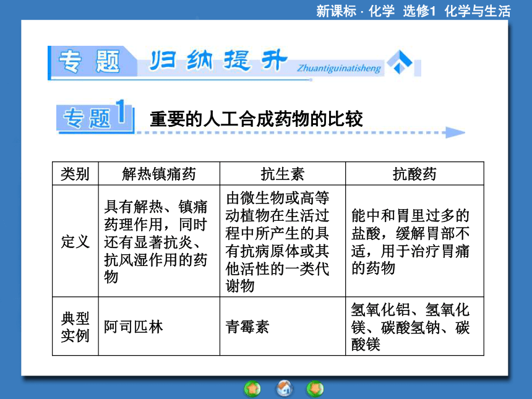The height and width of the screenshot is (399, 532).
Task: Click example cell 阿司匹林
Action: [x=159, y=327]
